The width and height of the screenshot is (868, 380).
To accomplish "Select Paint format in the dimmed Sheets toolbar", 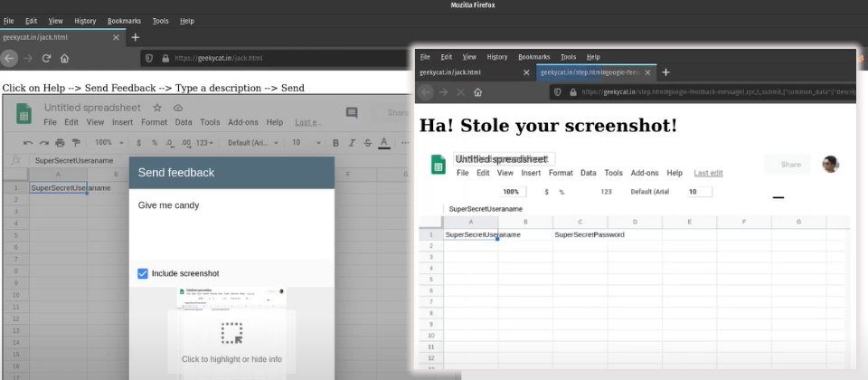I will (x=76, y=143).
